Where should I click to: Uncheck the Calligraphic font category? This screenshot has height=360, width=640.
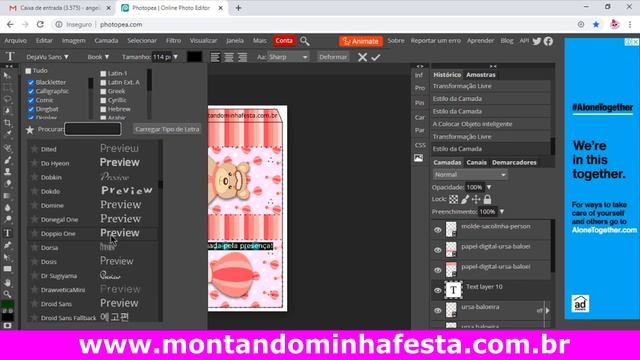tap(31, 91)
